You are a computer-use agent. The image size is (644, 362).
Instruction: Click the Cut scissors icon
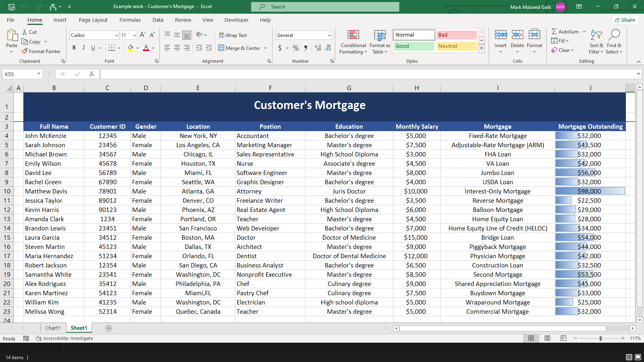coord(25,32)
